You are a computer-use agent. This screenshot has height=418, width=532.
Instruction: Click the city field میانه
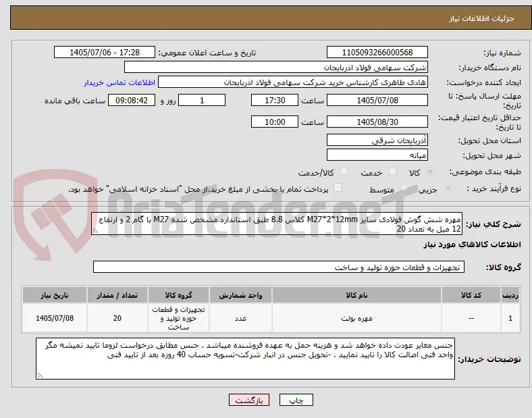[x=377, y=155]
